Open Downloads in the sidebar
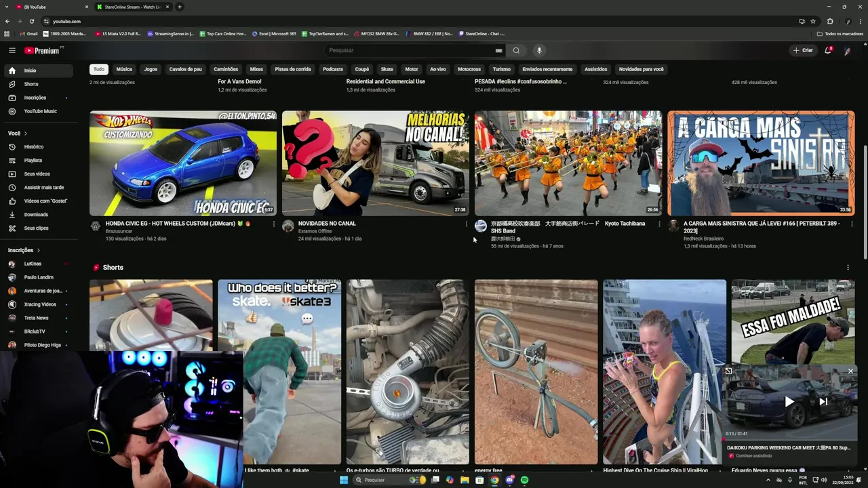Image resolution: width=868 pixels, height=488 pixels. point(38,214)
